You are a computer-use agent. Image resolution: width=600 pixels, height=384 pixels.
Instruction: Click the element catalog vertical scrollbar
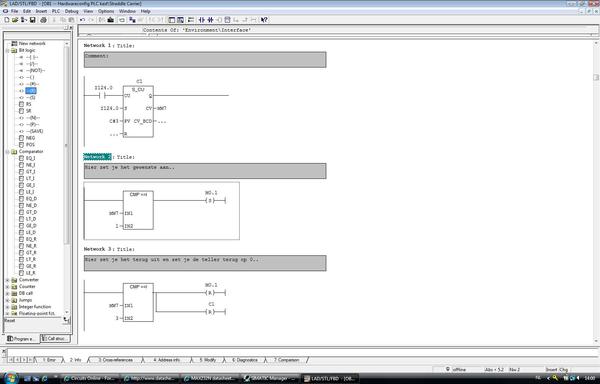(67, 178)
